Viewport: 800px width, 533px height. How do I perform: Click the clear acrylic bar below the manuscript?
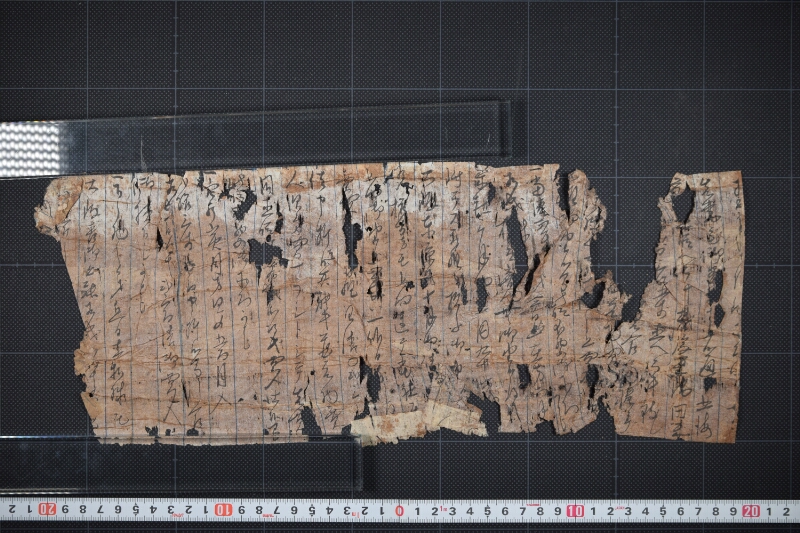tap(181, 465)
